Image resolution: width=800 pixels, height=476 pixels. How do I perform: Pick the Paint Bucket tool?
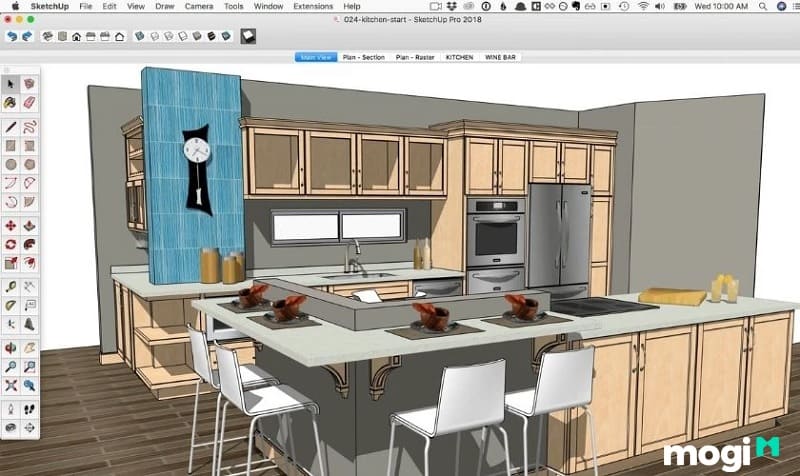pyautogui.click(x=11, y=103)
